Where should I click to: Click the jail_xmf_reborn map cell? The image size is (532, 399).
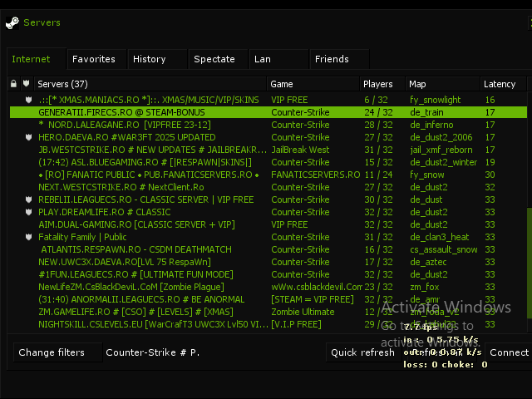[441, 150]
